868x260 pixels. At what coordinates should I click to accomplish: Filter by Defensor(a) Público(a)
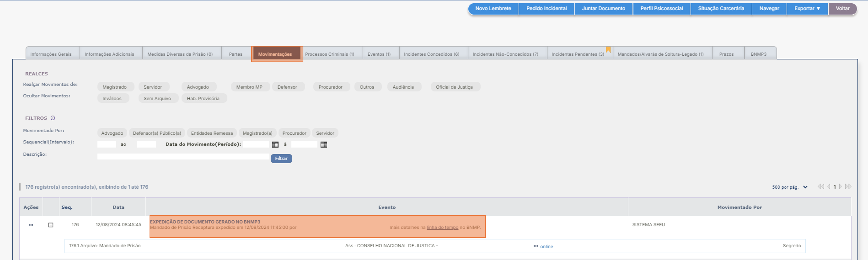[x=157, y=133]
